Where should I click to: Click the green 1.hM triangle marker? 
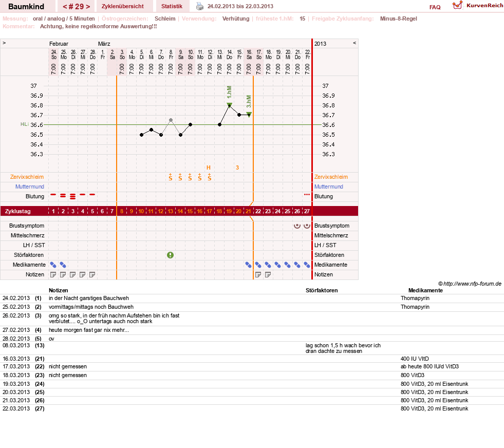[x=229, y=104]
